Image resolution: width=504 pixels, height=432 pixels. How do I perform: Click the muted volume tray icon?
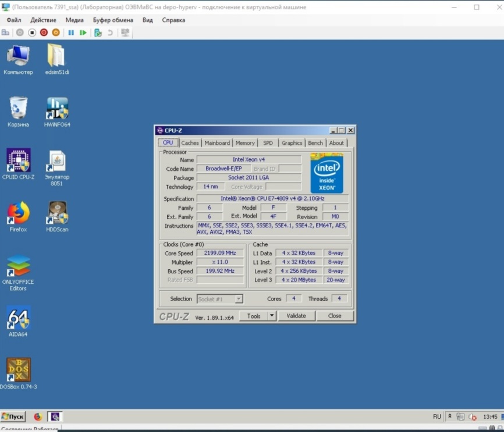coord(472,417)
